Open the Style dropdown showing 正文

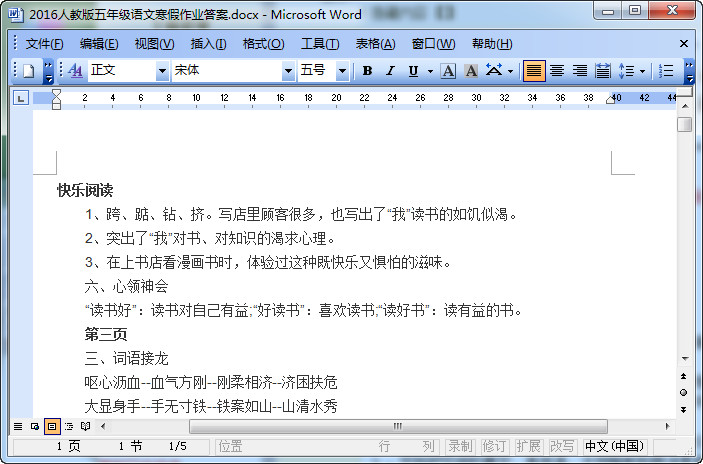coord(162,71)
